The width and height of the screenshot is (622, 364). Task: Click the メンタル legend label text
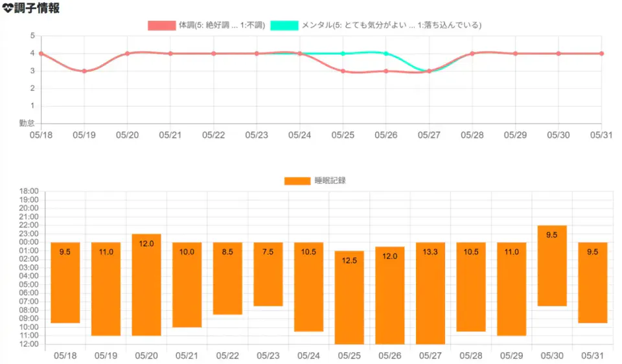pos(391,25)
